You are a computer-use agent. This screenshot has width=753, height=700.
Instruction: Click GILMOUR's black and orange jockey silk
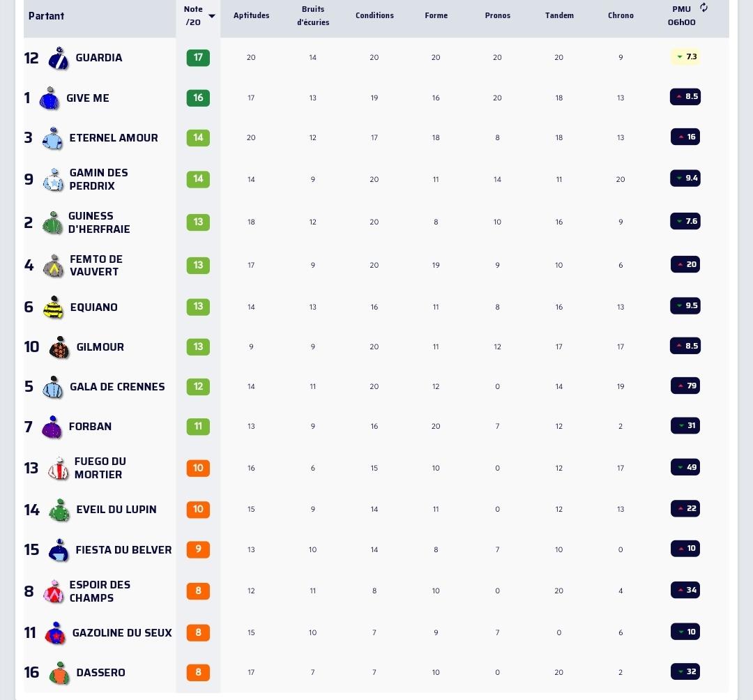(59, 347)
